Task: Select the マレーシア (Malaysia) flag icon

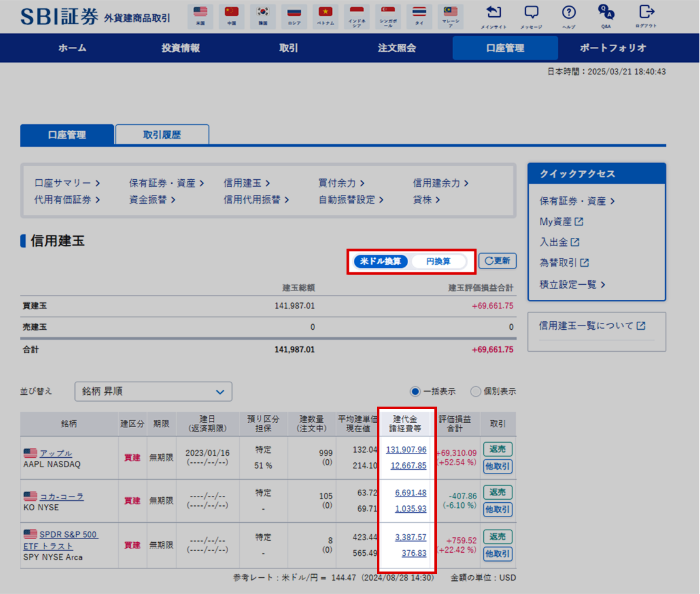Action: (x=451, y=16)
